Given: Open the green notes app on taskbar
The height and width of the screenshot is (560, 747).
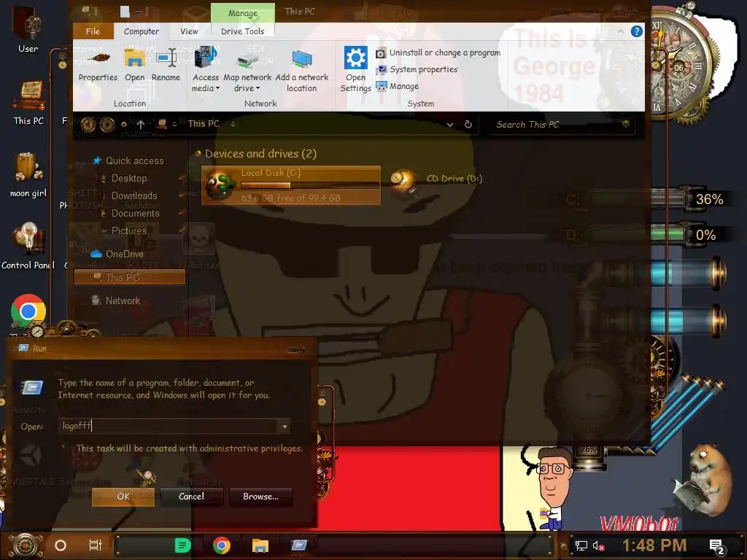Looking at the screenshot, I should coord(182,545).
